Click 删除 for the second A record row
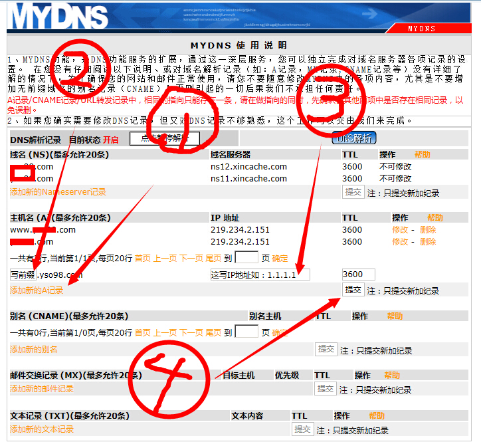The height and width of the screenshot is (448, 481). coord(428,242)
